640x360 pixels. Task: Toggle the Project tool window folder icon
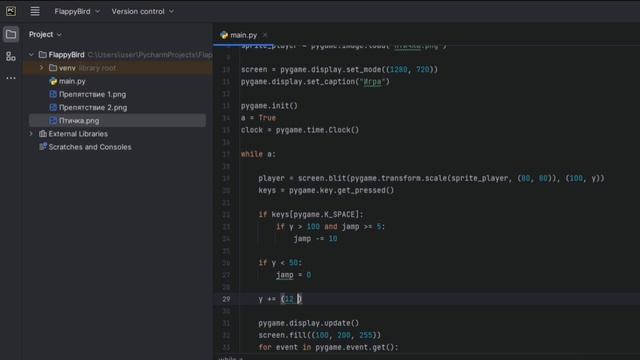click(x=11, y=34)
